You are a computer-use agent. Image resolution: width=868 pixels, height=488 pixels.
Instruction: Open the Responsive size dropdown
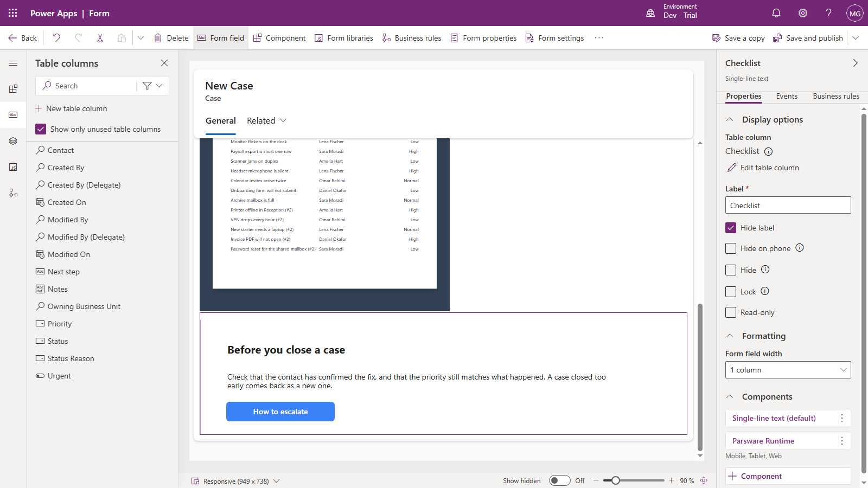[x=236, y=481]
